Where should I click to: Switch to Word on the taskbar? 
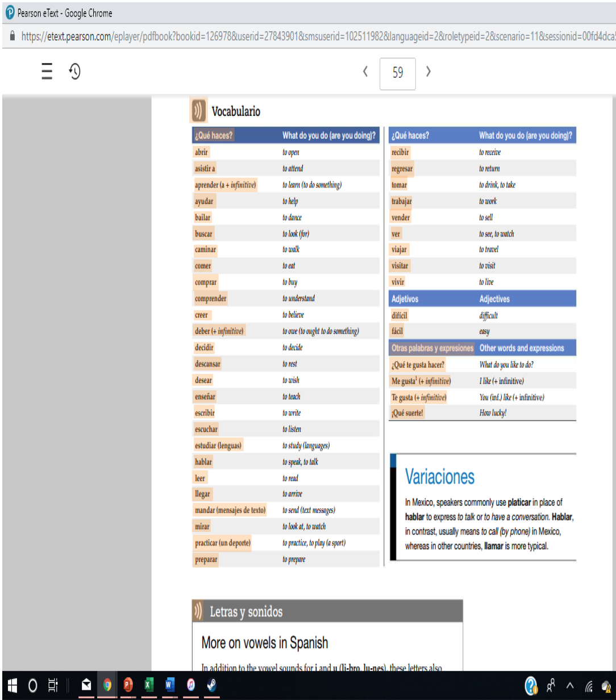tap(169, 686)
